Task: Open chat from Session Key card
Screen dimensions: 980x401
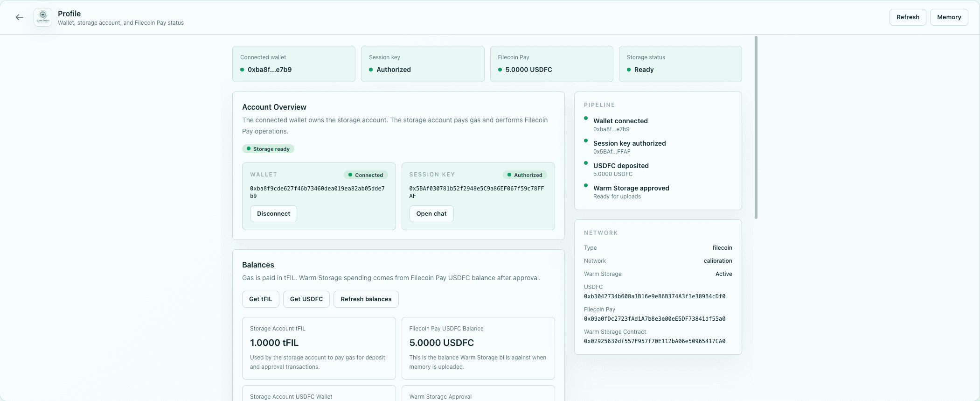Action: (431, 214)
